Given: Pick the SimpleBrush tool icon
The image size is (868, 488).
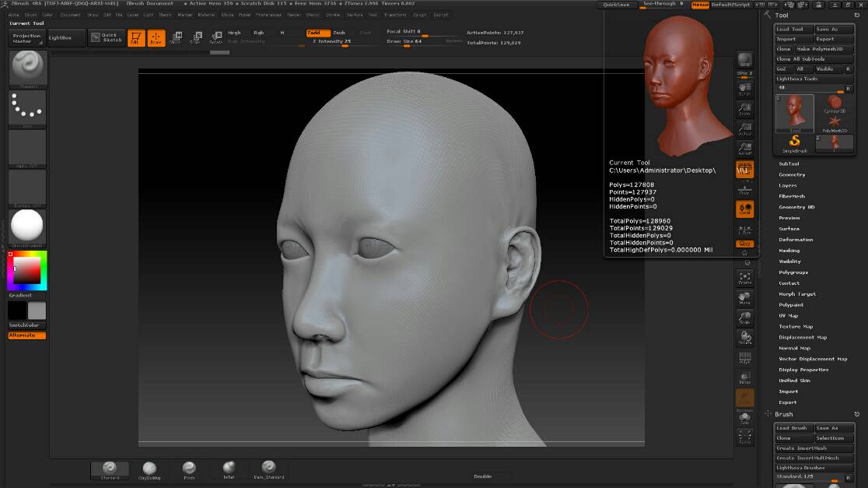Looking at the screenshot, I should click(x=794, y=142).
